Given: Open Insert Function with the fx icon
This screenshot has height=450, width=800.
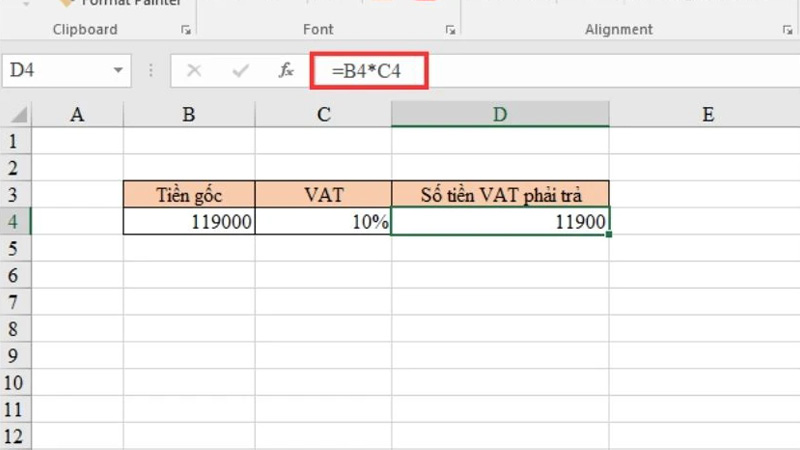Looking at the screenshot, I should [x=286, y=70].
